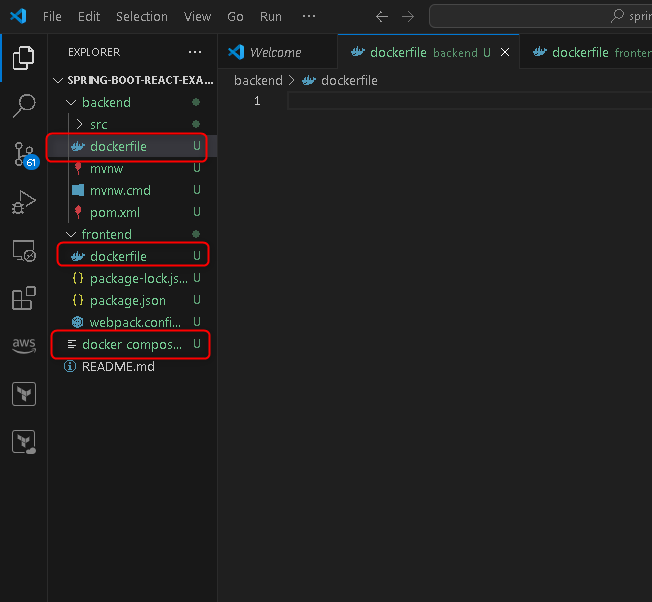Close the backend dockerfile tab
This screenshot has height=602, width=652.
[x=505, y=52]
